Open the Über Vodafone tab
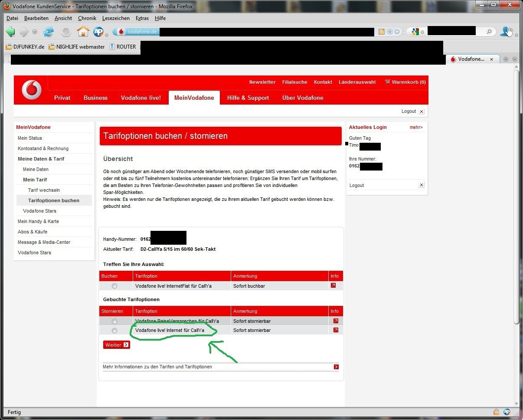Viewport: 523px width, 420px height. [303, 98]
